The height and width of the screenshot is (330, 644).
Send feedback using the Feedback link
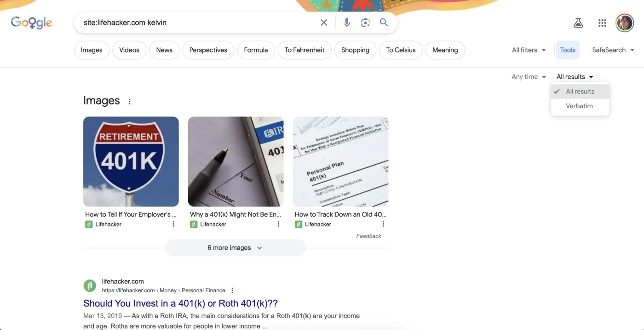(x=368, y=236)
